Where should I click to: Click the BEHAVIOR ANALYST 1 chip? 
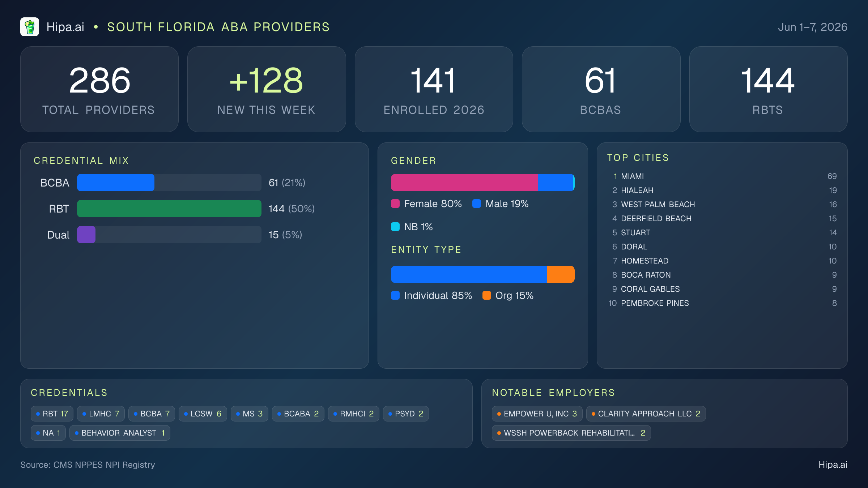(x=120, y=433)
